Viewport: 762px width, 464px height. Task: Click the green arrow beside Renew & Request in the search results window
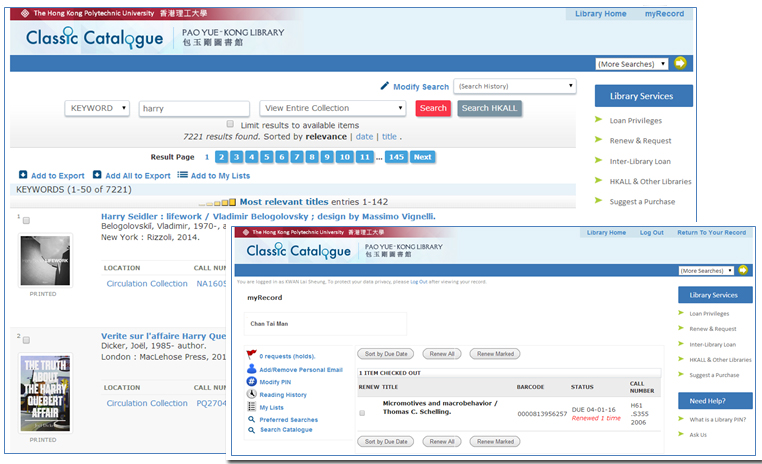tap(598, 140)
